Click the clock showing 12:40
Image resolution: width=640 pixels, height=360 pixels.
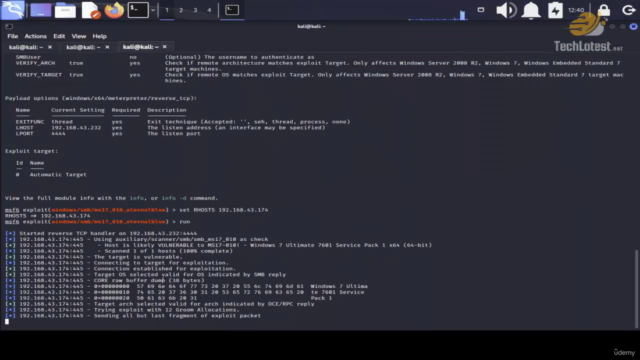point(576,10)
